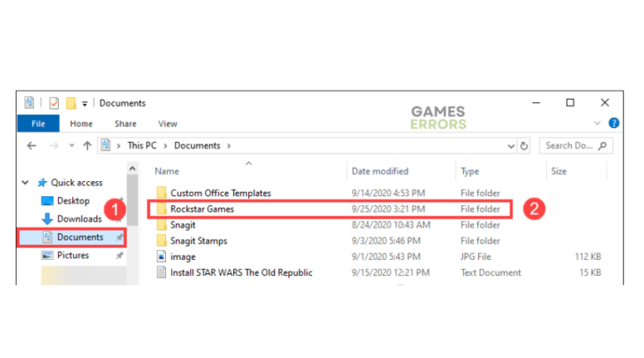The height and width of the screenshot is (358, 644).
Task: Collapse the Quick access tree node
Action: click(x=25, y=183)
